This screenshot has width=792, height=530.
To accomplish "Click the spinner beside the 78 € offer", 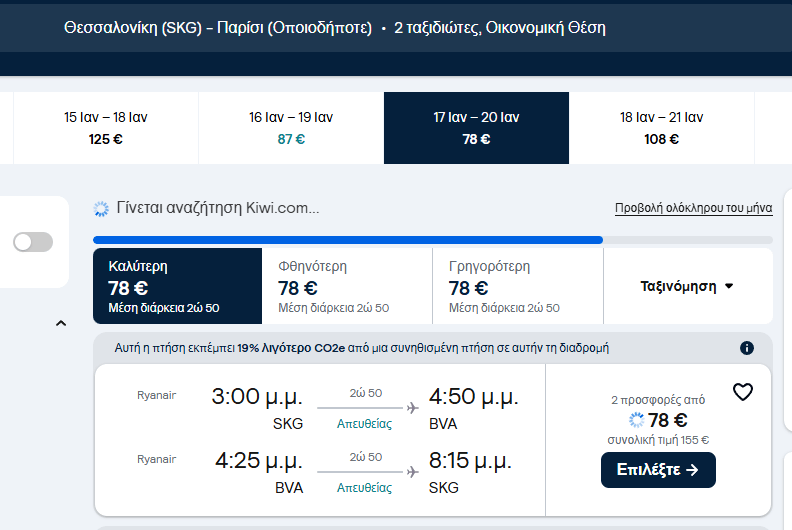I will pyautogui.click(x=636, y=420).
